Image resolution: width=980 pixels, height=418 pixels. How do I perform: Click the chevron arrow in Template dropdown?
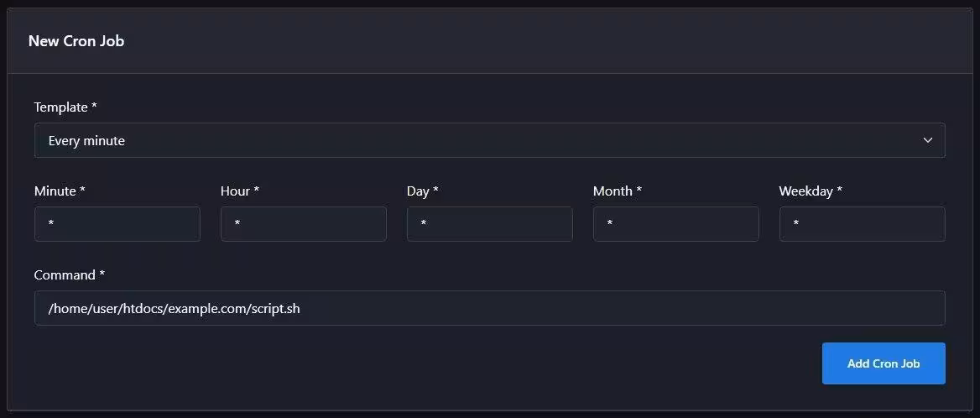[x=927, y=140]
